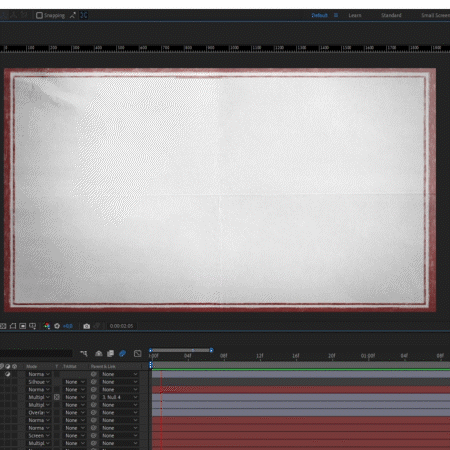Toggle the Motion Blur enable icon in timeline
The height and width of the screenshot is (450, 450).
coord(122,353)
